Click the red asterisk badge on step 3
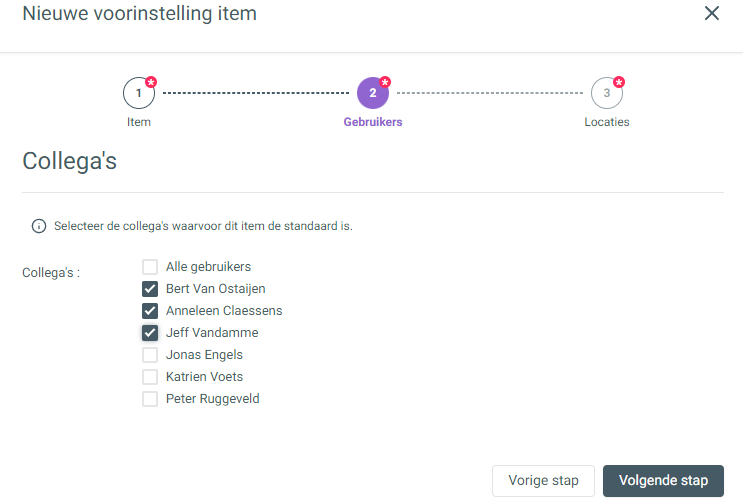The image size is (743, 503). click(x=619, y=82)
